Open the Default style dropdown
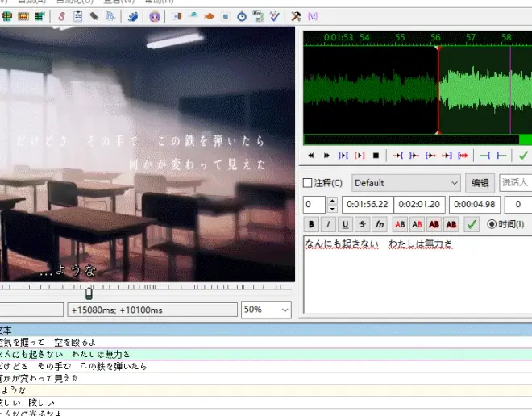 click(406, 183)
